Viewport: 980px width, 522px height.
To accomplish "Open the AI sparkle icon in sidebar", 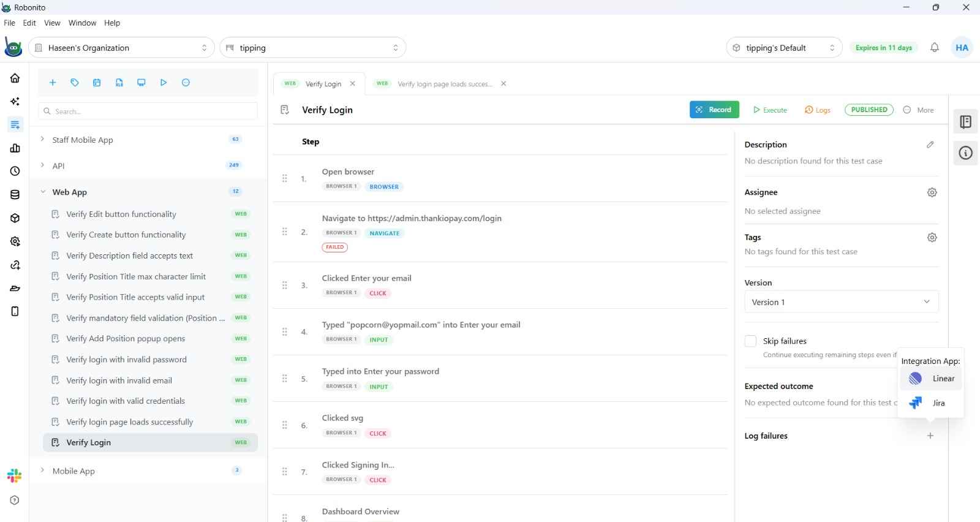I will click(x=15, y=101).
